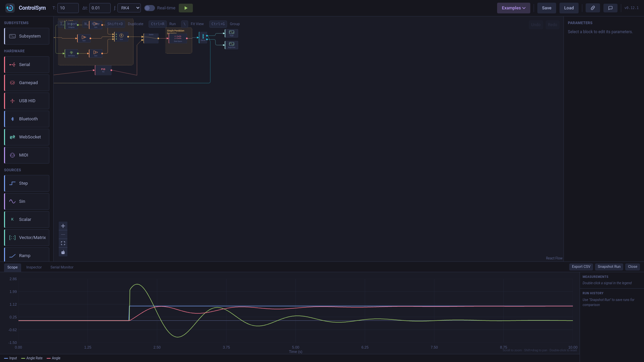
Task: Select the Angle Rate scope node
Action: 231,45
